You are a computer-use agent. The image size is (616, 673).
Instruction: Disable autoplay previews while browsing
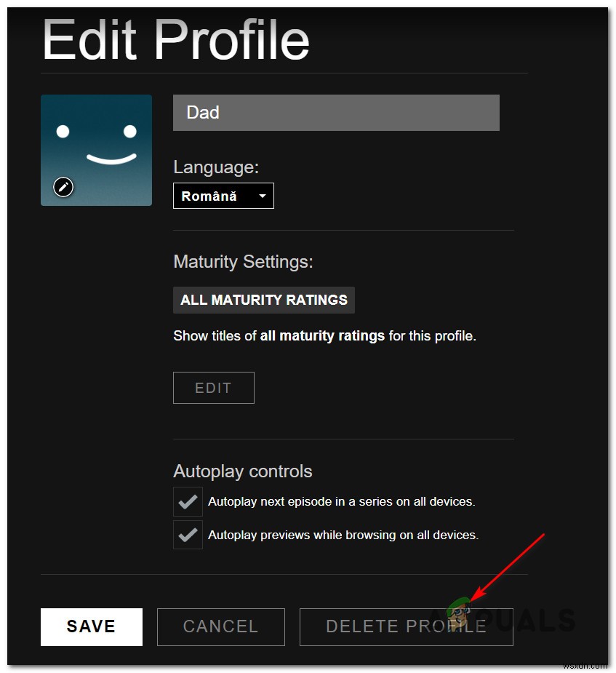[188, 535]
